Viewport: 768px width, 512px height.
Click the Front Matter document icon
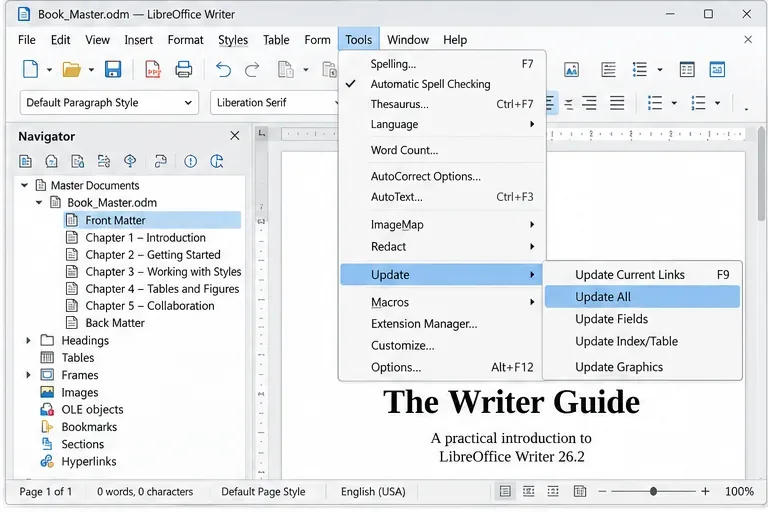(72, 220)
